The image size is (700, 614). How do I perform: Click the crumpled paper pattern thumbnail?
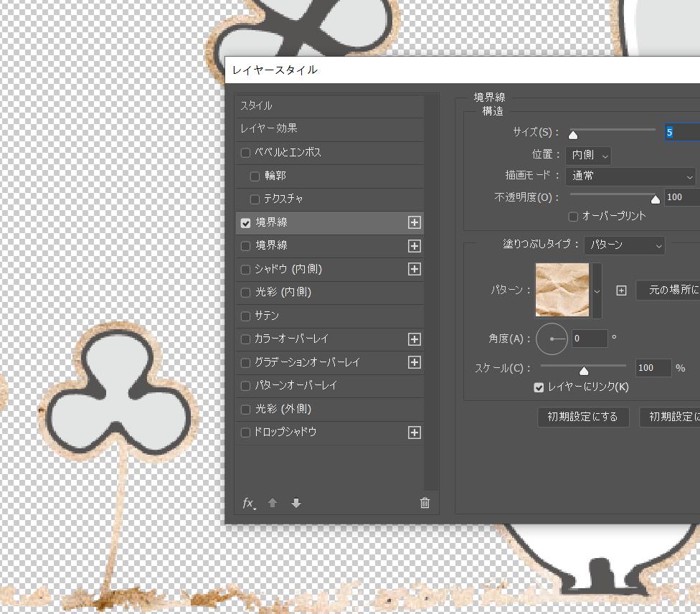point(562,290)
